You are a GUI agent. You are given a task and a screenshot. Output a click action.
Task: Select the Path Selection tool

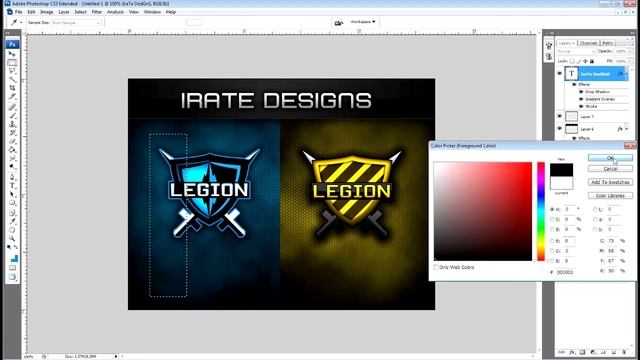pyautogui.click(x=12, y=194)
